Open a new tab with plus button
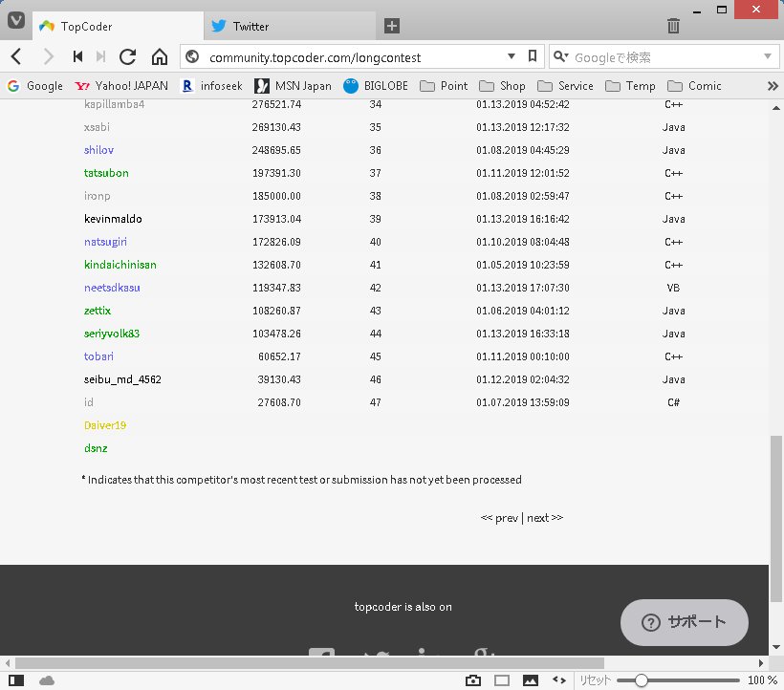 click(391, 26)
